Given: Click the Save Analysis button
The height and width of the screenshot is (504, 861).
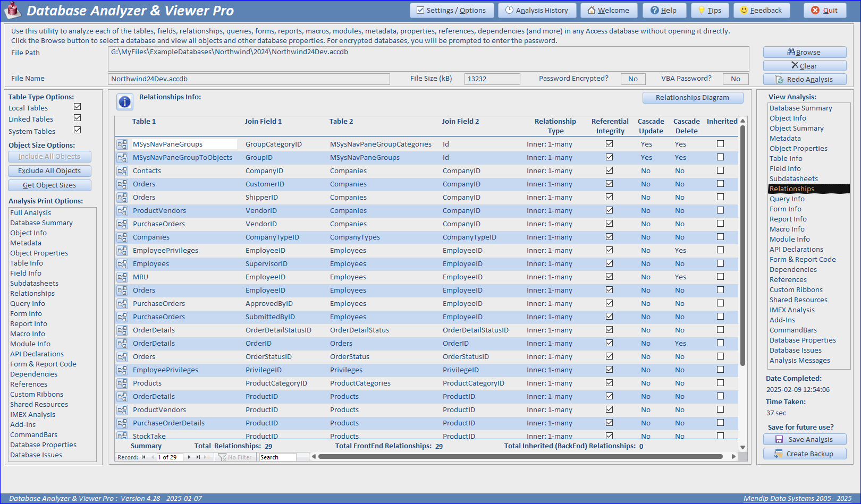Looking at the screenshot, I should click(x=805, y=439).
